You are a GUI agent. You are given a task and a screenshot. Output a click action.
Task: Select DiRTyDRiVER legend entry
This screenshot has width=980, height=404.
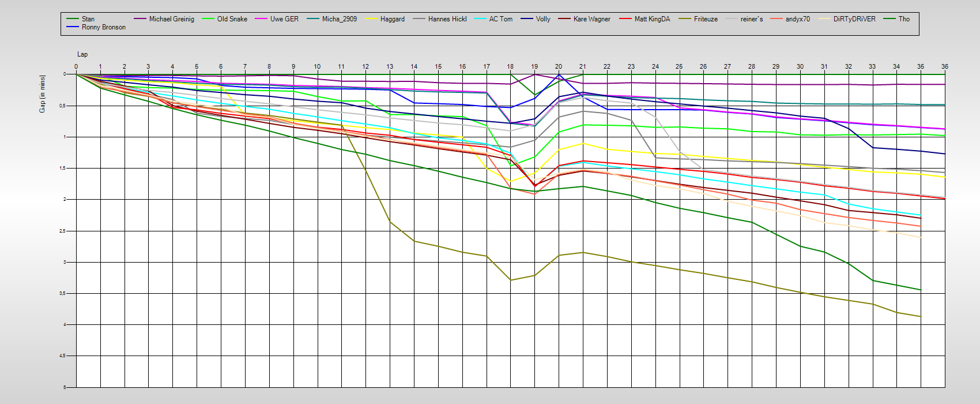click(854, 19)
